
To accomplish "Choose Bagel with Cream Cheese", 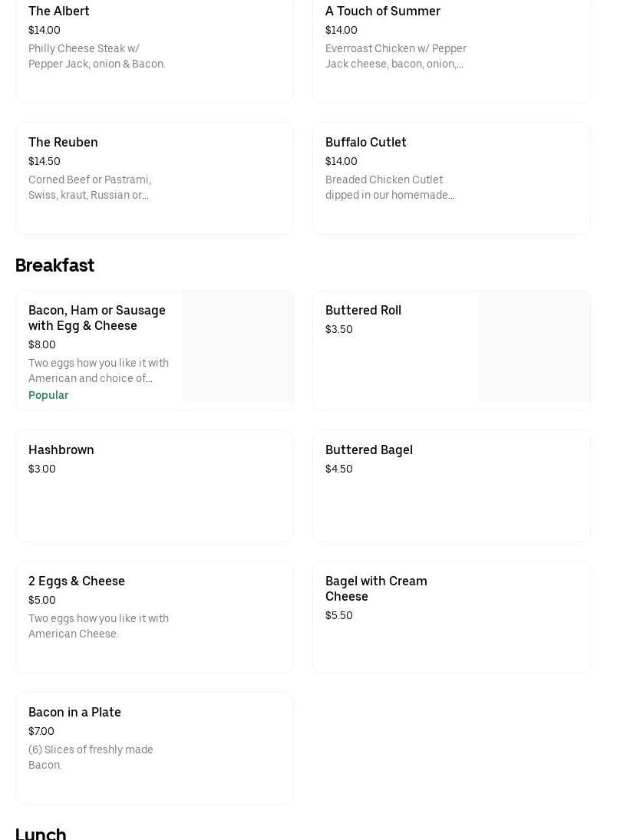I will [x=376, y=588].
